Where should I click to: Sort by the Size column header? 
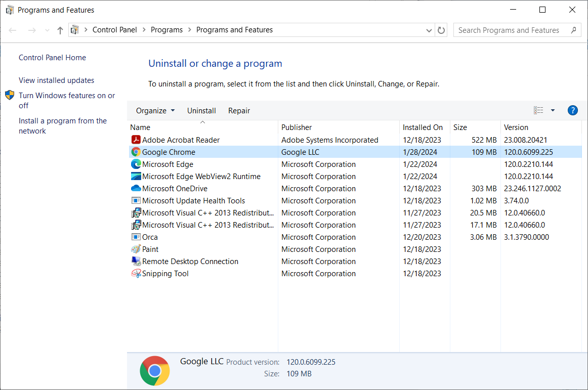(x=475, y=127)
